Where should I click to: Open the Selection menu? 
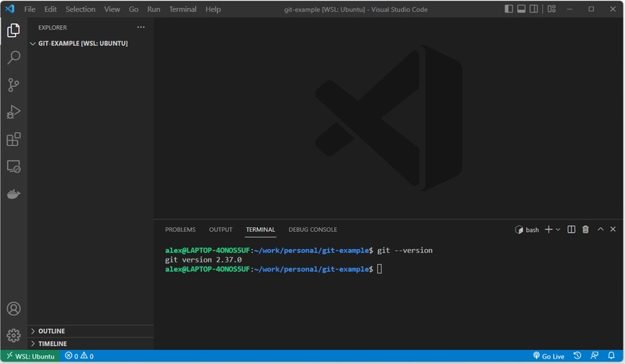coord(80,9)
